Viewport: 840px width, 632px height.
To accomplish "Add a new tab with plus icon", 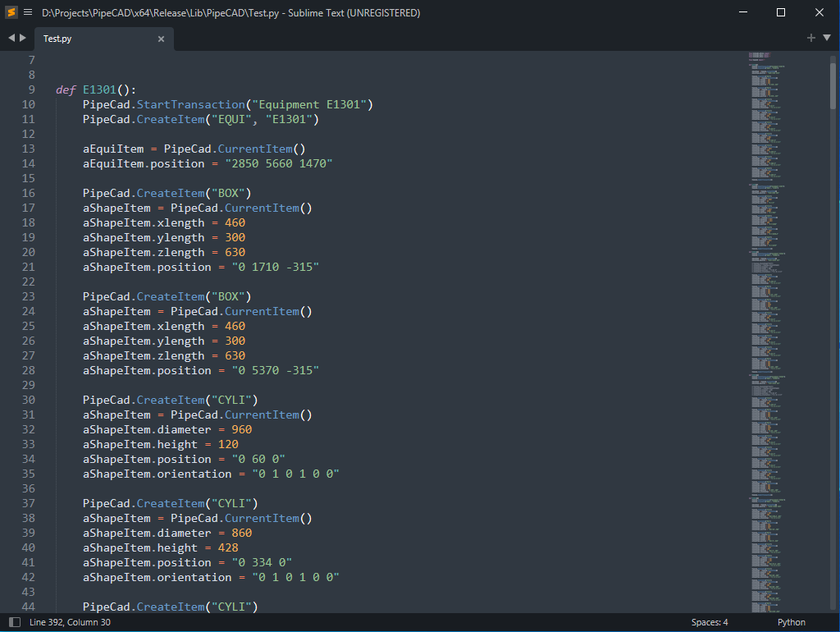I will coord(810,38).
